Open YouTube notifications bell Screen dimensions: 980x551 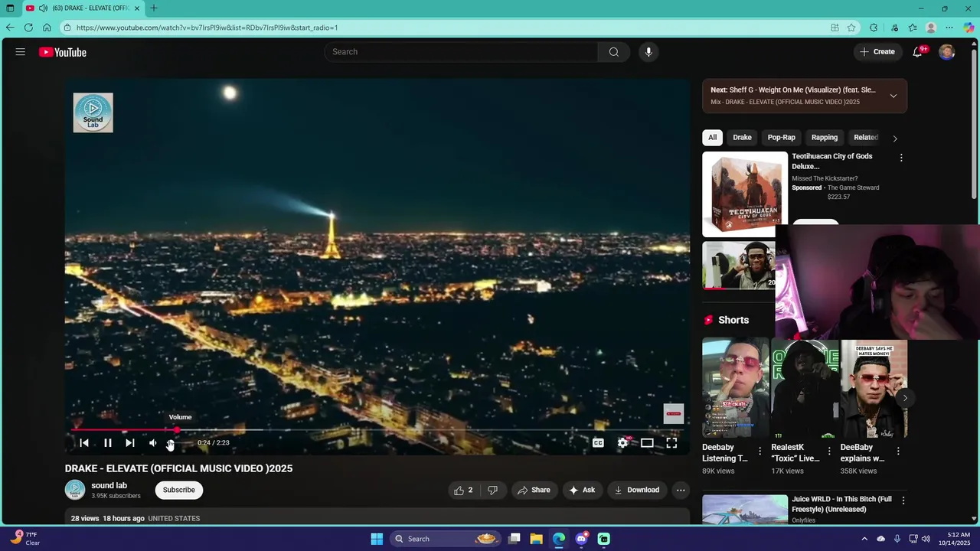coord(917,52)
